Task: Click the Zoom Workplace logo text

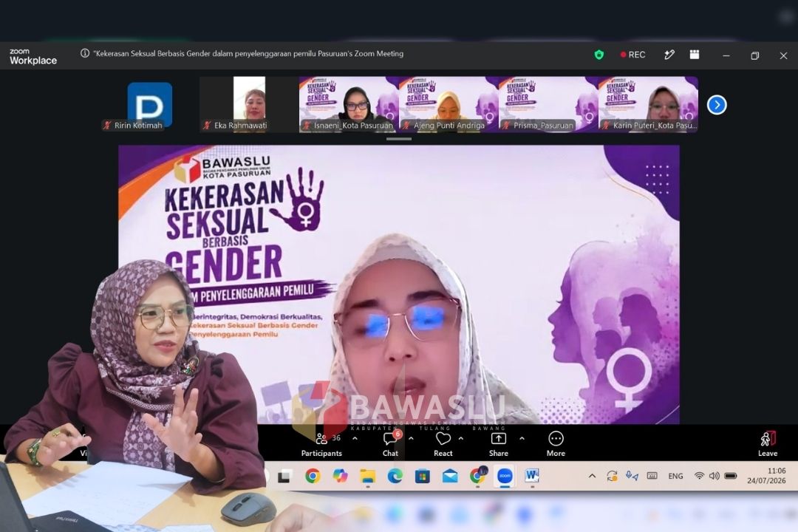Action: [33, 56]
